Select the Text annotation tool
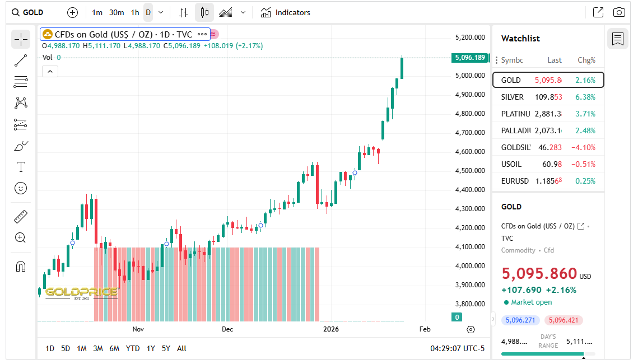Viewport: 638px width, 364px height. click(x=21, y=167)
